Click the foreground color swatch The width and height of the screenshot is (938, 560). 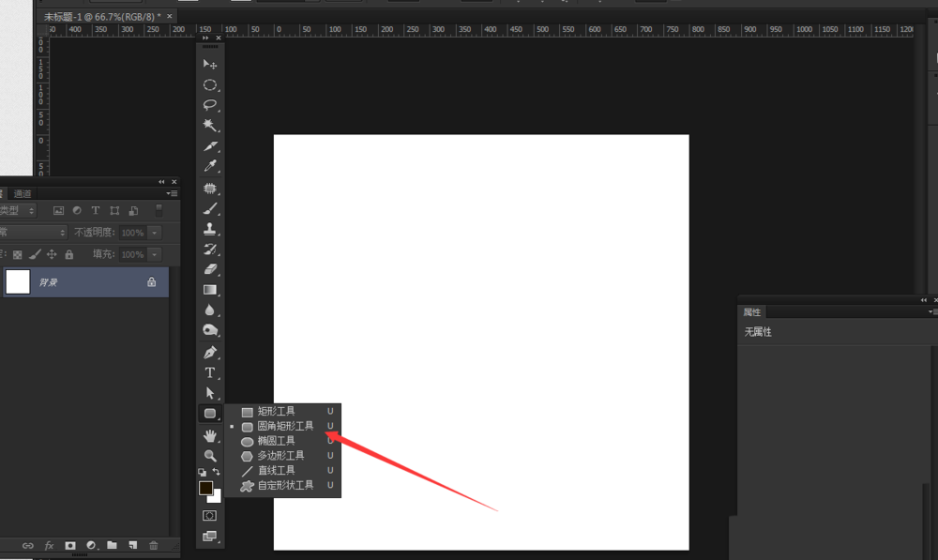coord(205,488)
